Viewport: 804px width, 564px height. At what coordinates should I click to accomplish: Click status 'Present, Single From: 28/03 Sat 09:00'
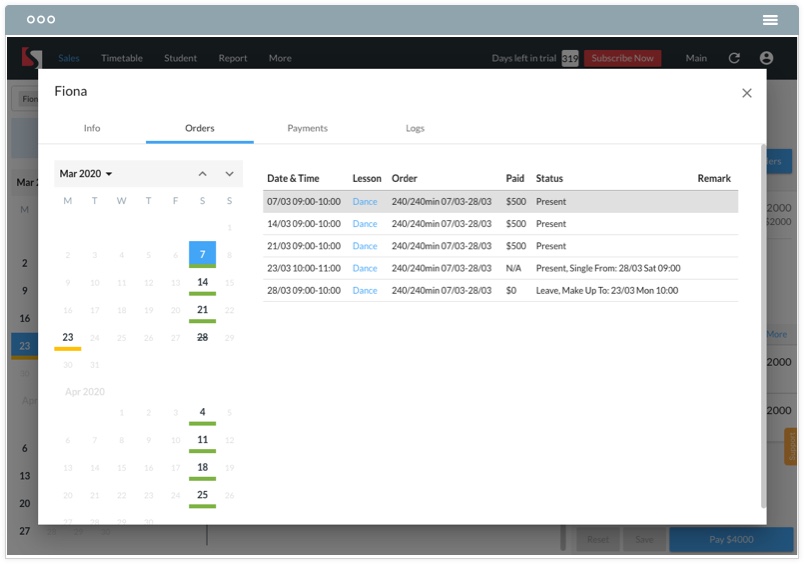tap(608, 268)
